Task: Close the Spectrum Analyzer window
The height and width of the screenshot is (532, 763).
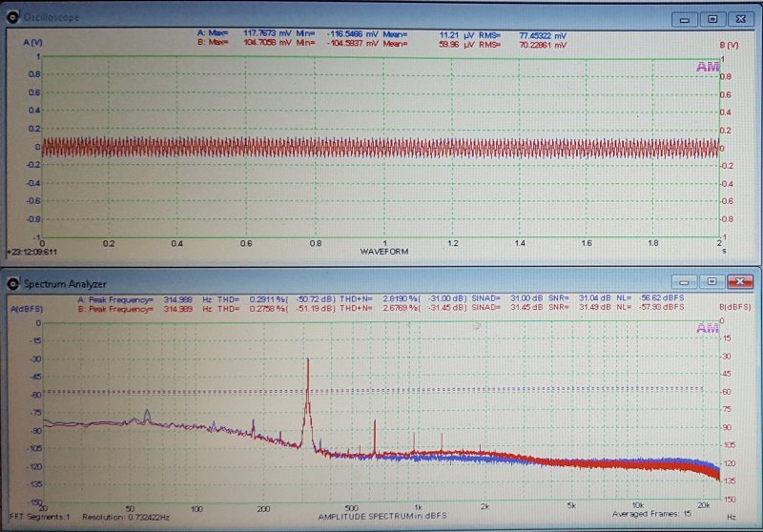Action: pos(740,282)
